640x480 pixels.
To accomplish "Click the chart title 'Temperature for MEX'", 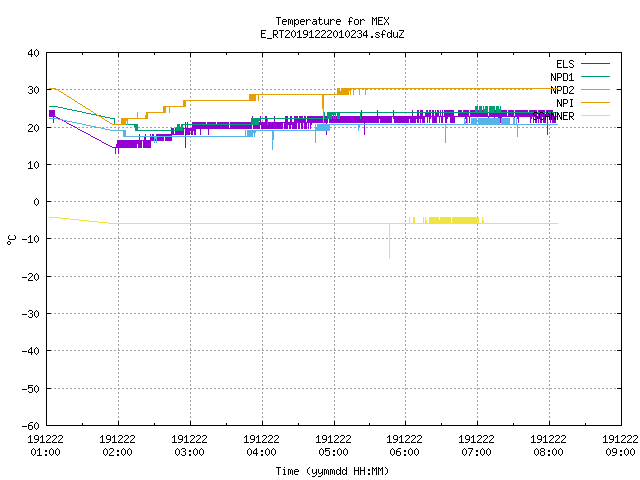I will pos(332,21).
